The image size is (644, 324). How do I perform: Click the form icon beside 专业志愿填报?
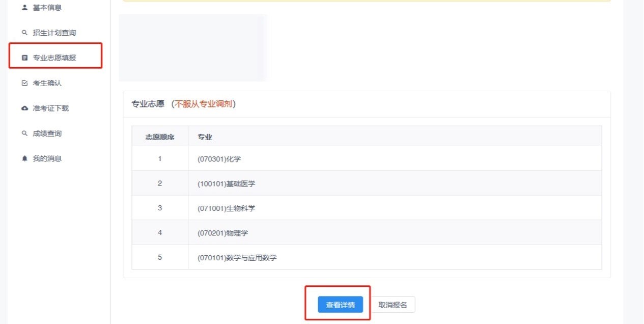point(24,58)
